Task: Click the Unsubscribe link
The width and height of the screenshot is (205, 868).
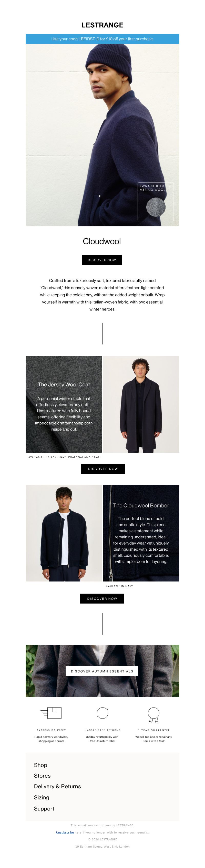Action: (x=65, y=832)
